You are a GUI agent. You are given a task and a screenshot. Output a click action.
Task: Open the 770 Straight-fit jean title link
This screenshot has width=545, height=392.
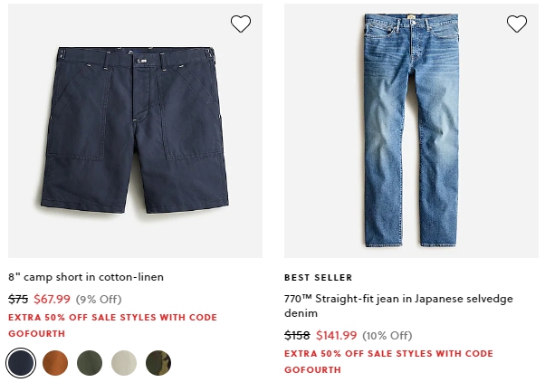(398, 306)
